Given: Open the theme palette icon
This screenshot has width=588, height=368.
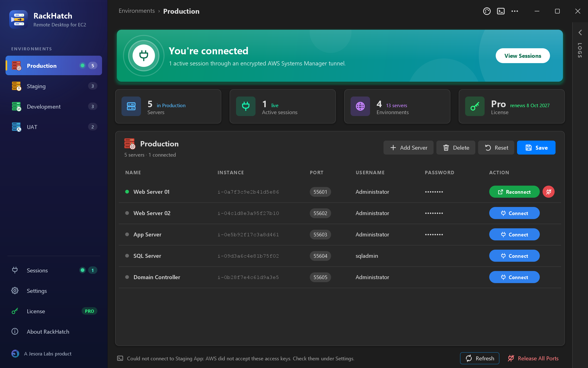Looking at the screenshot, I should pyautogui.click(x=487, y=11).
